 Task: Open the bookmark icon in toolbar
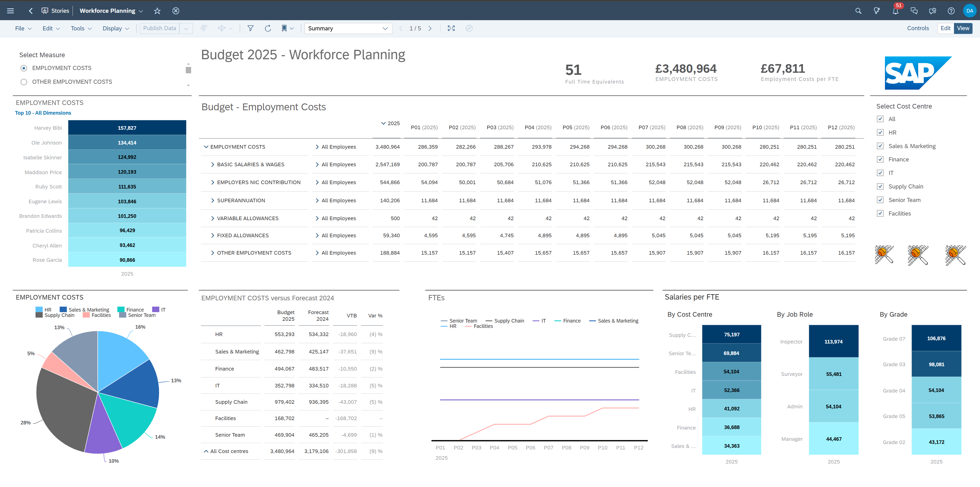pos(284,28)
